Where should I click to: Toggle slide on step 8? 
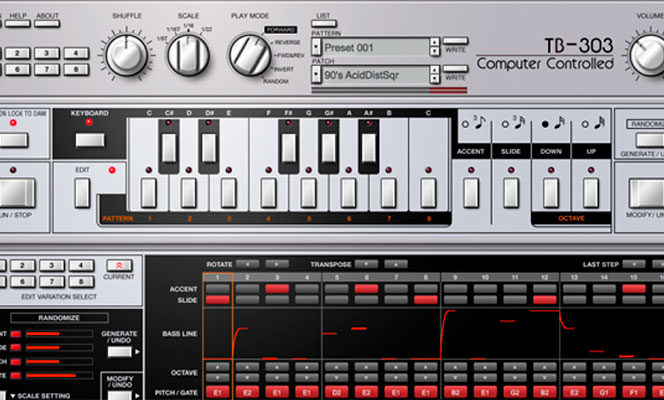pyautogui.click(x=426, y=300)
